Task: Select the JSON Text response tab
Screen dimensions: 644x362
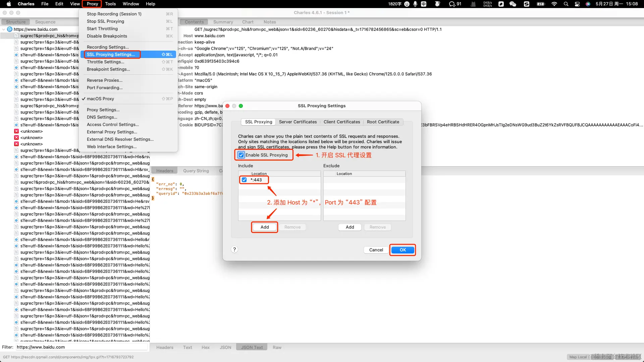Action: pos(252,348)
